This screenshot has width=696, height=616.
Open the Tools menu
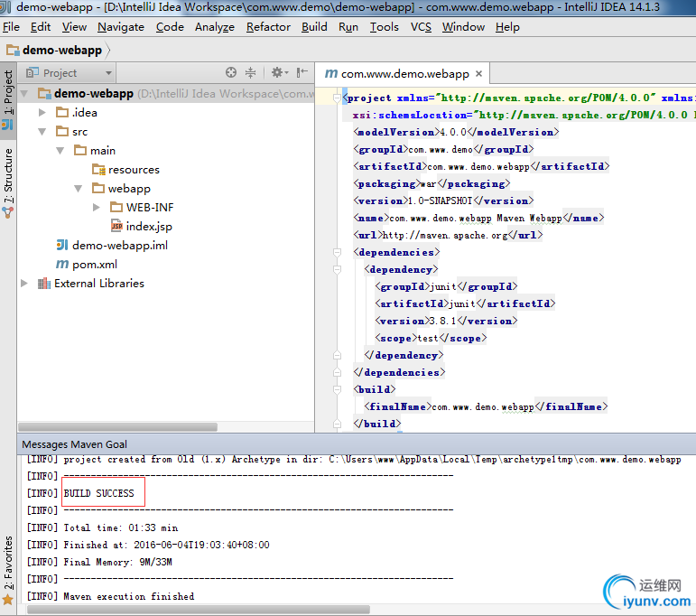coord(385,27)
